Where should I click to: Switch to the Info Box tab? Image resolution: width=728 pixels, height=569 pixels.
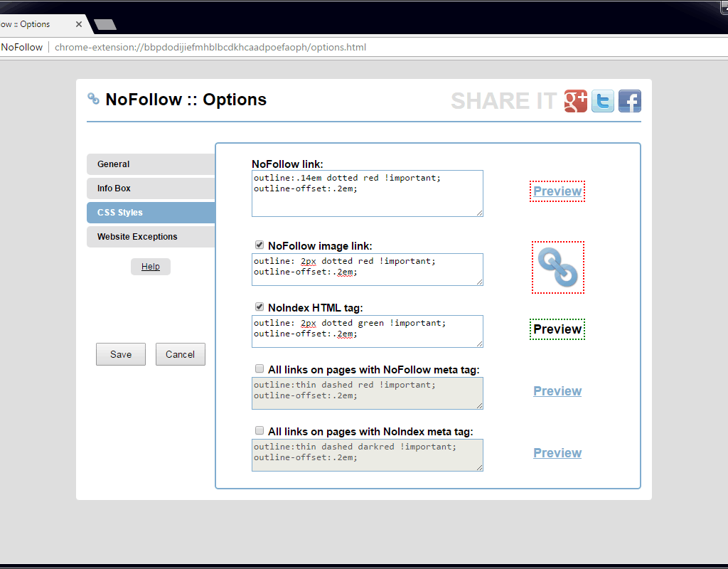tap(151, 188)
